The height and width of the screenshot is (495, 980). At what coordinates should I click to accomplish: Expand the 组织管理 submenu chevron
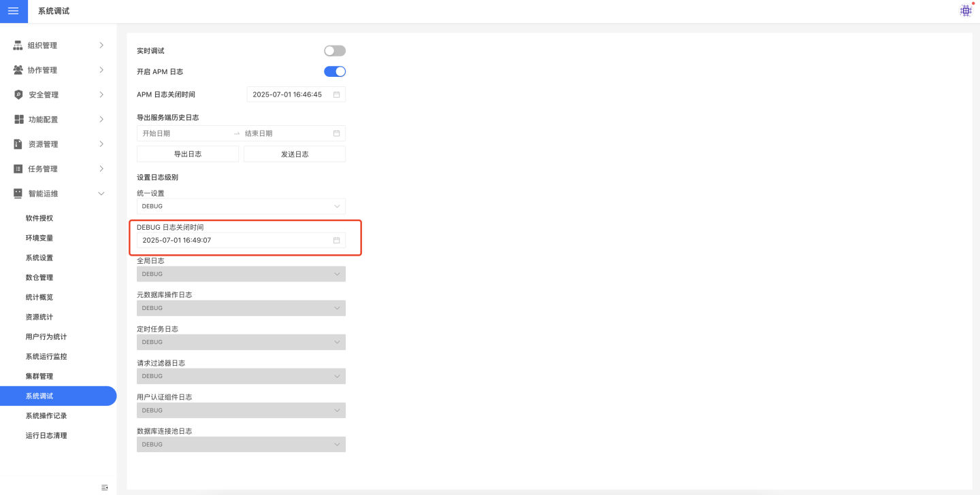[x=101, y=46]
